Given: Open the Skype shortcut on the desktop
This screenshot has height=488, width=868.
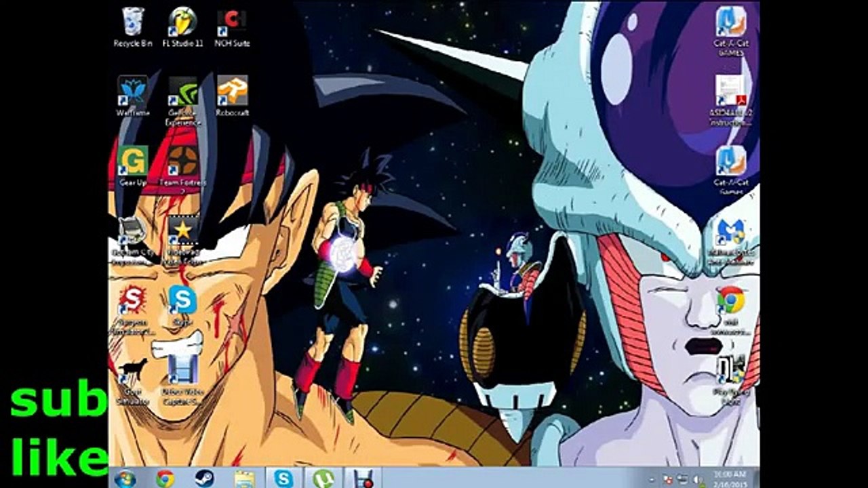Looking at the screenshot, I should 182,305.
